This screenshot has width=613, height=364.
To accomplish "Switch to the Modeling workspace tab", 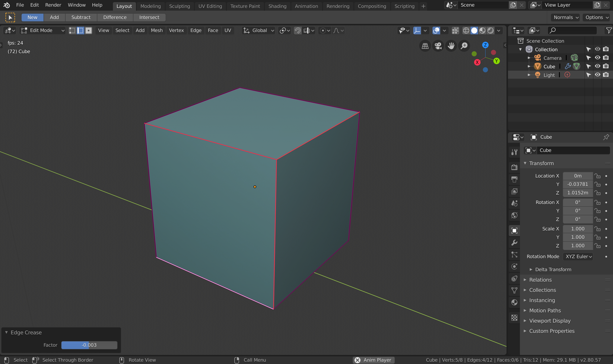I will point(150,6).
